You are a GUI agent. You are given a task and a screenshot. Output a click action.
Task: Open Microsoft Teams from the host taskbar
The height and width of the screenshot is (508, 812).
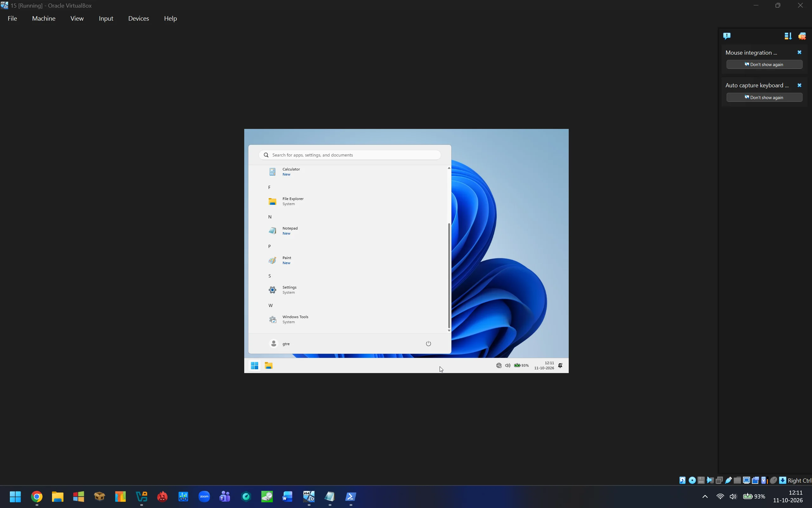click(225, 497)
